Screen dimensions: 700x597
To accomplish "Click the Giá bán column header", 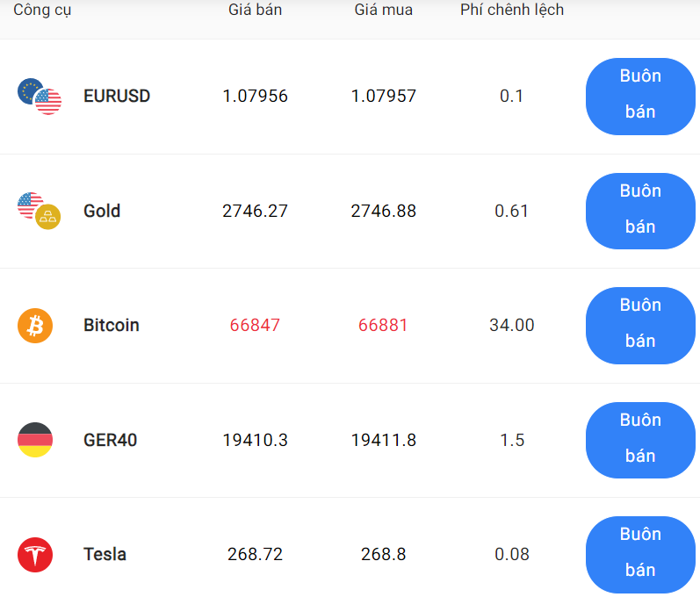I will pos(255,10).
